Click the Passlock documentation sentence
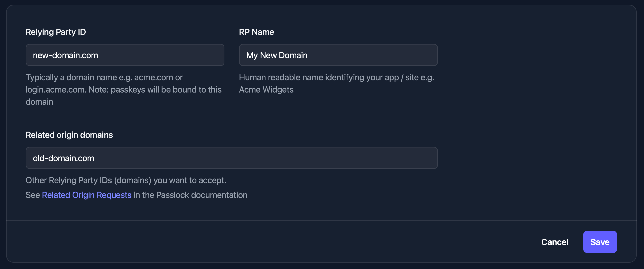The width and height of the screenshot is (644, 269). tap(137, 195)
